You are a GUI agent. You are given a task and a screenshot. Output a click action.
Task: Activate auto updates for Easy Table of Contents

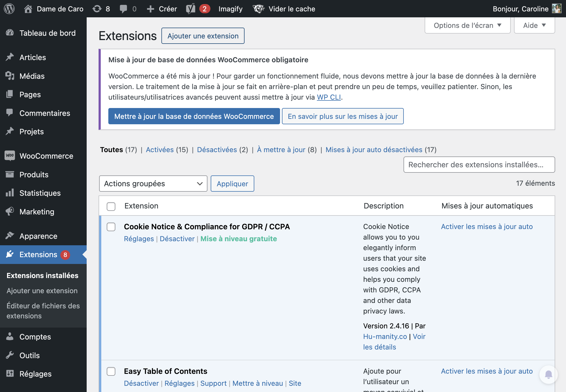pos(487,371)
